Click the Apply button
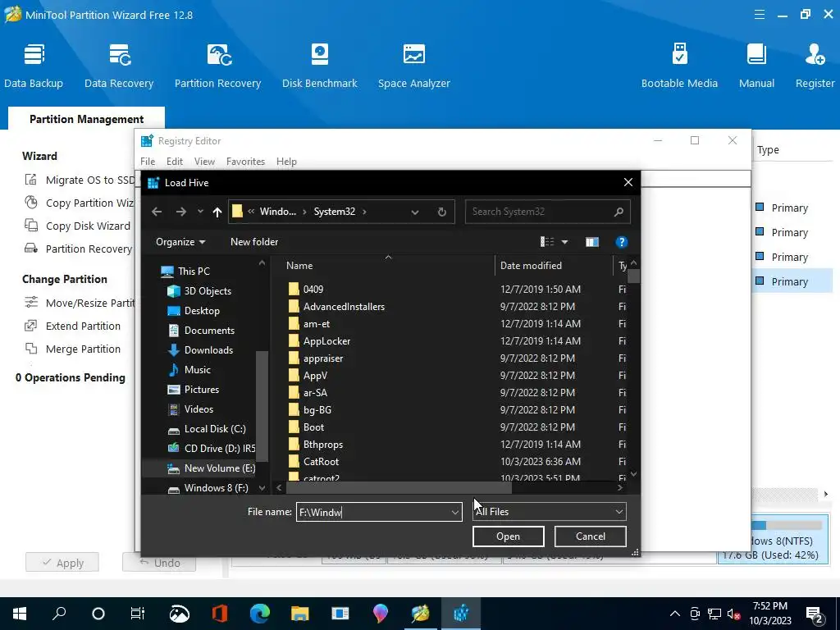This screenshot has width=840, height=630. coord(62,563)
